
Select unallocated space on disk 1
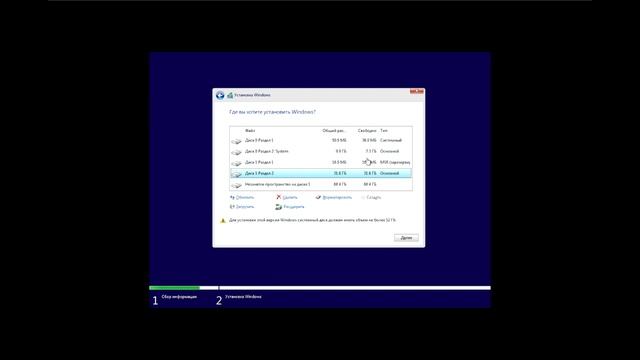click(x=321, y=184)
